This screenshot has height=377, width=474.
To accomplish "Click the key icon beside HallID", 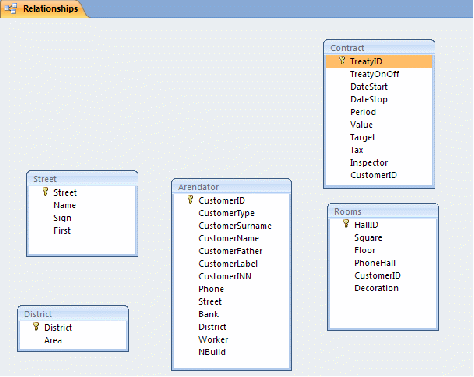I will [346, 224].
